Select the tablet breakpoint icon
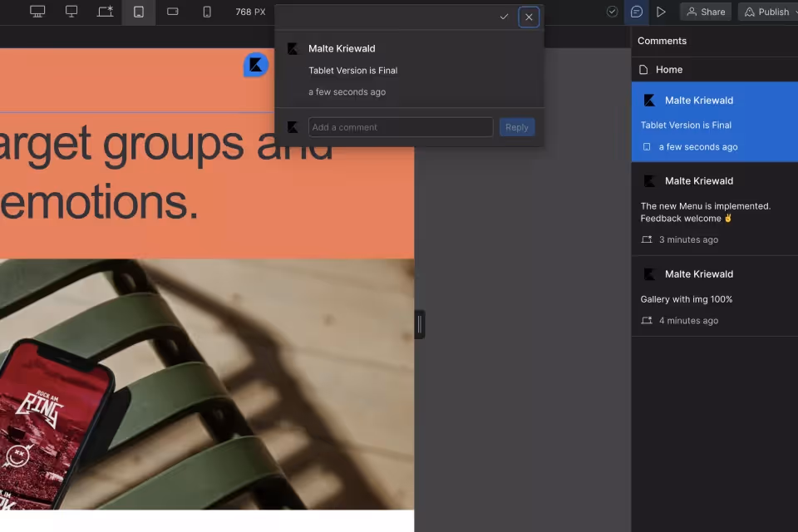The height and width of the screenshot is (532, 798). click(x=139, y=12)
